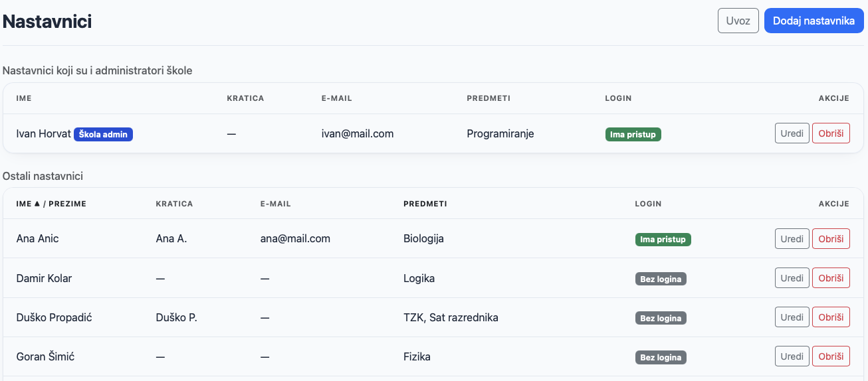Sort teachers by PREDMETI header
This screenshot has width=868, height=381.
tap(425, 204)
